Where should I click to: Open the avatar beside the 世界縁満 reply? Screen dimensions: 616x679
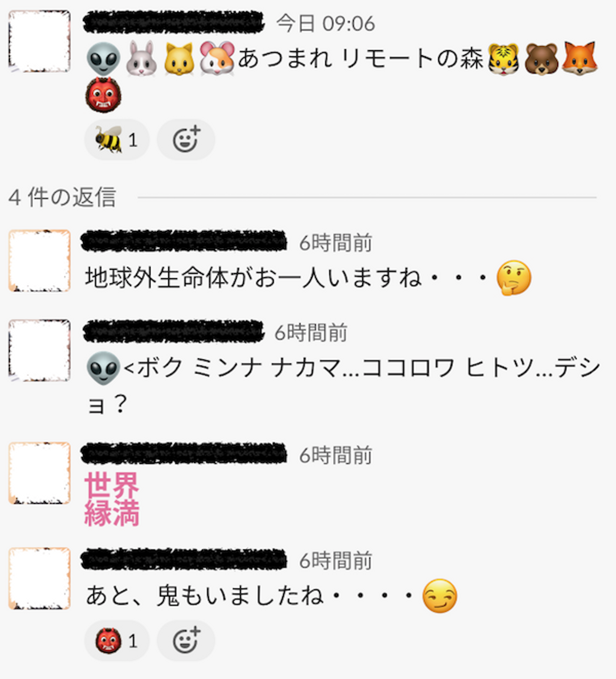pos(39,473)
